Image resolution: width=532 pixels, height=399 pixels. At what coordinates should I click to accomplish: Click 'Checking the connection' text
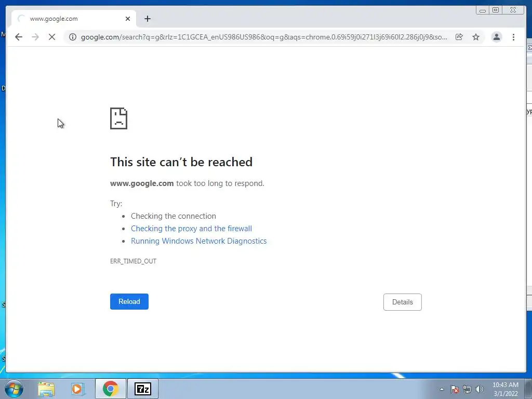(174, 216)
